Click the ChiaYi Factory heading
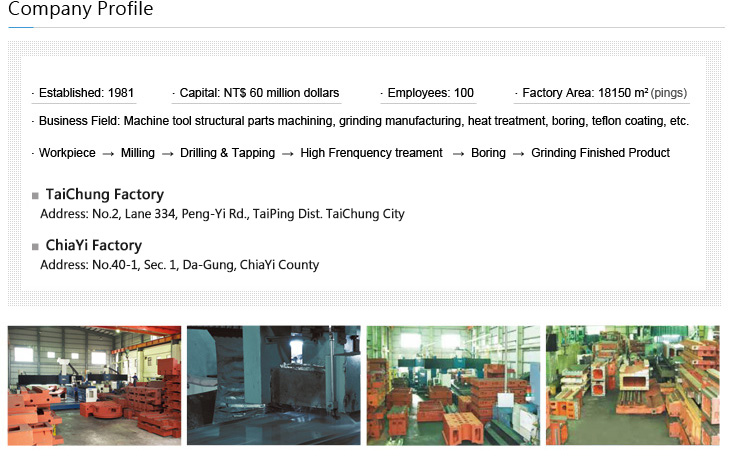The image size is (735, 467). point(94,245)
